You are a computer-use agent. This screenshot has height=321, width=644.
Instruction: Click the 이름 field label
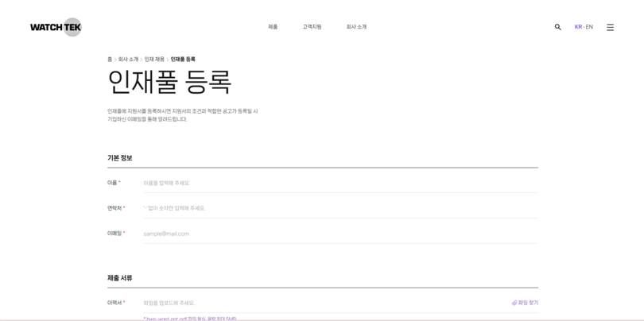114,183
